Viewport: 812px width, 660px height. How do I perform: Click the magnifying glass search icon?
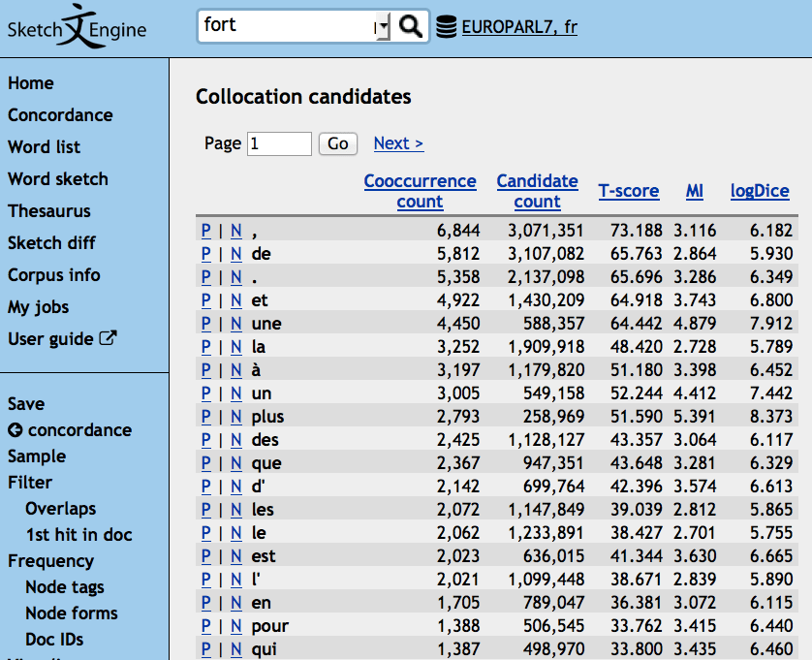(411, 27)
